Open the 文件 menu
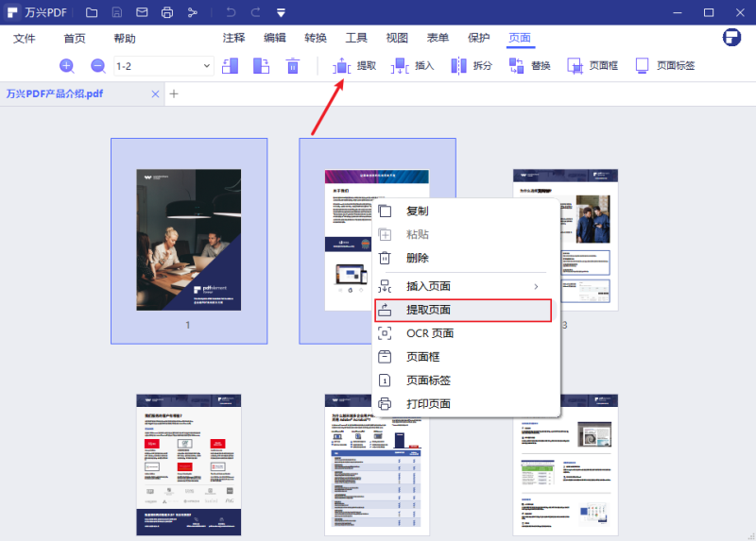 [25, 38]
